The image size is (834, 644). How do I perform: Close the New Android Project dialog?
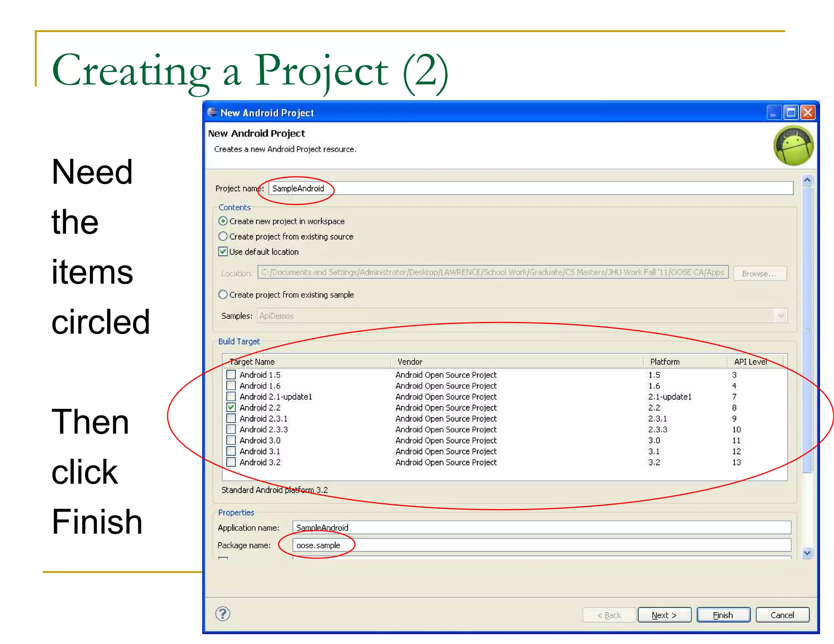[x=808, y=112]
